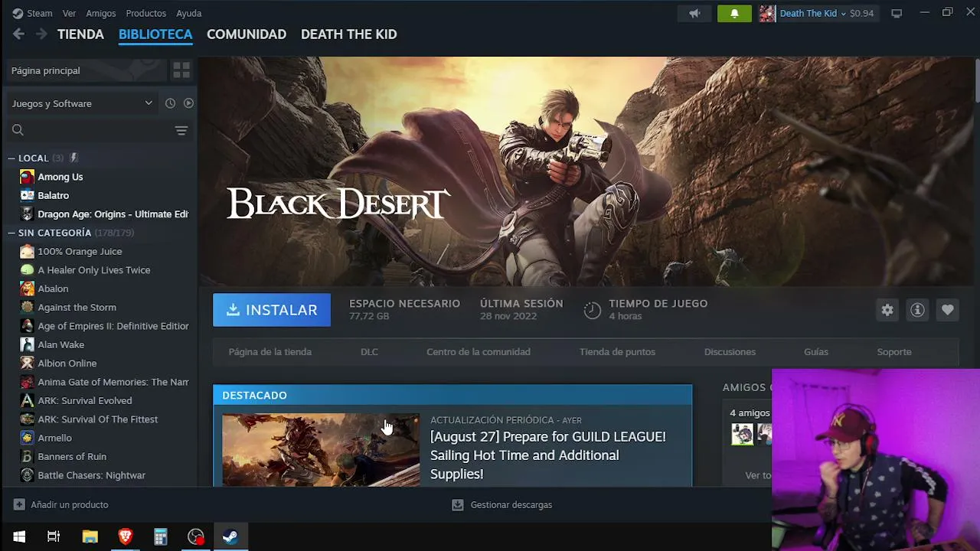The height and width of the screenshot is (551, 980).
Task: Open the August 27 GUILD LEAGUE headline
Action: click(548, 455)
